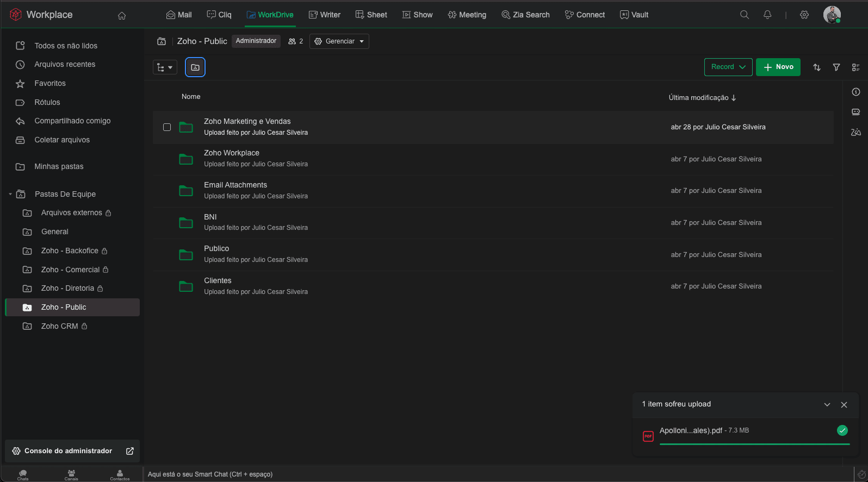Click the PDF upload progress bar
868x482 pixels.
pyautogui.click(x=754, y=444)
